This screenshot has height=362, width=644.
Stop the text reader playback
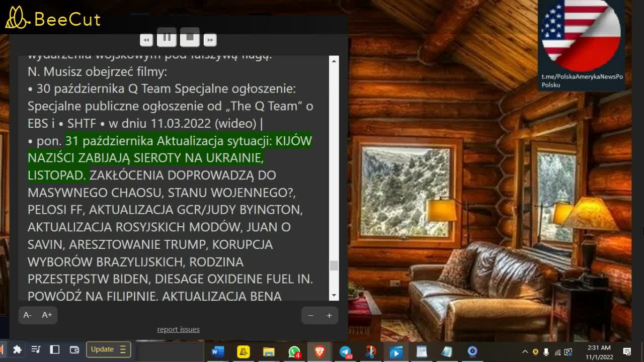point(190,37)
